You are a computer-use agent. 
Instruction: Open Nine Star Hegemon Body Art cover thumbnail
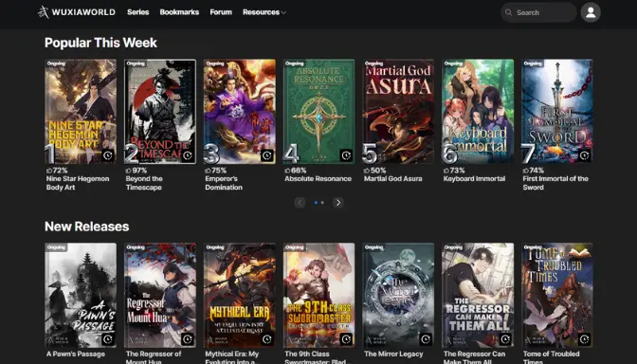(81, 111)
